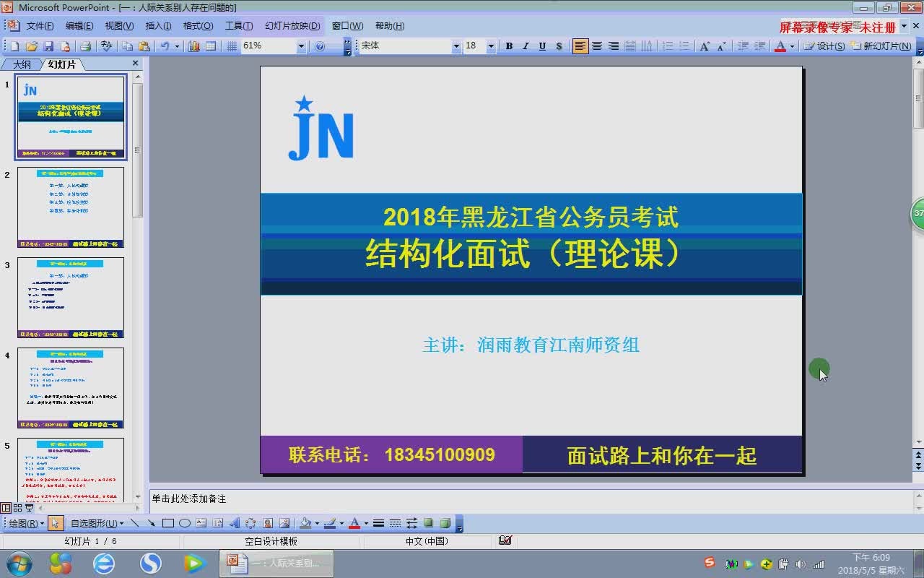This screenshot has height=578, width=924.
Task: Open the 文件(F) menu
Action: point(40,26)
